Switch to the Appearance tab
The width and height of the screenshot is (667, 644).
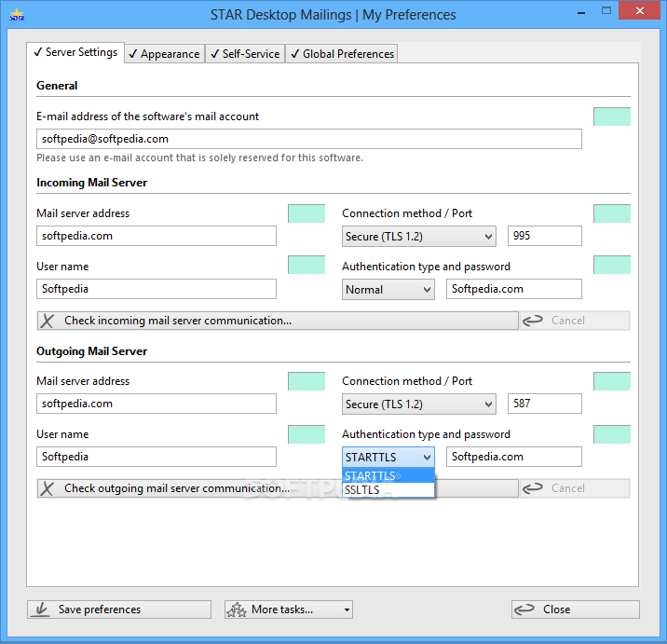pyautogui.click(x=165, y=54)
